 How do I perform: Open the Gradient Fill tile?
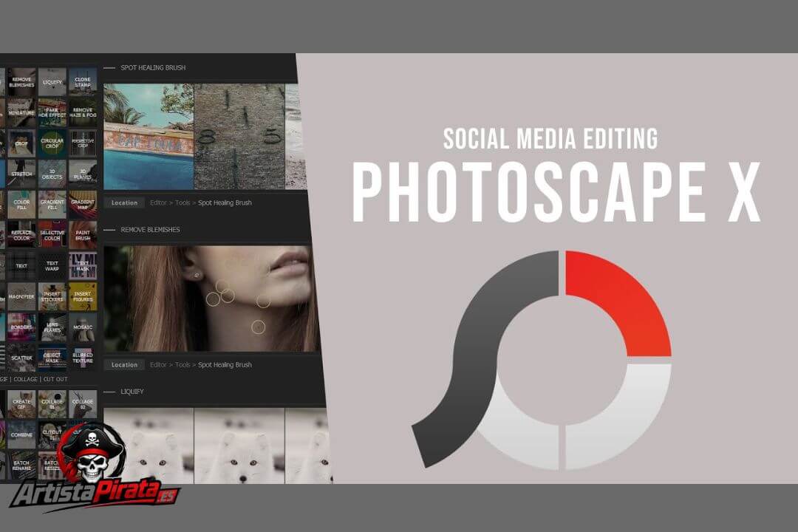point(52,204)
